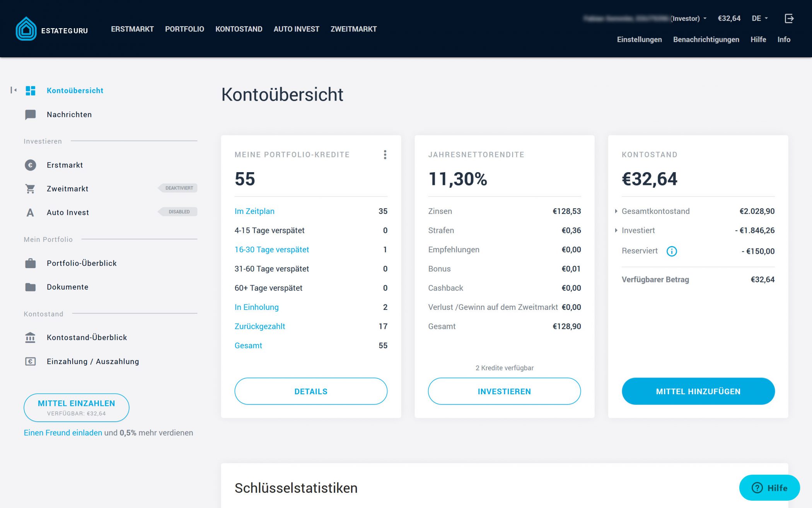Open the Zurückgezahlt loans list
Screen dimensions: 812x508
coord(259,326)
